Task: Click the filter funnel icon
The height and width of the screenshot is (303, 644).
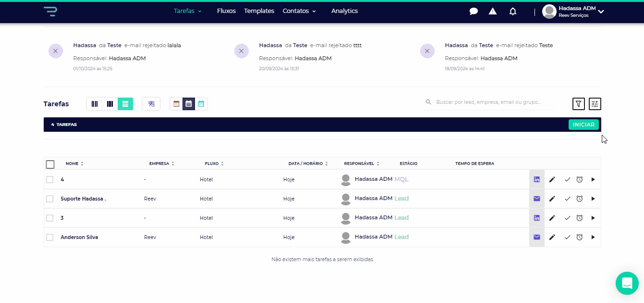Action: 579,103
